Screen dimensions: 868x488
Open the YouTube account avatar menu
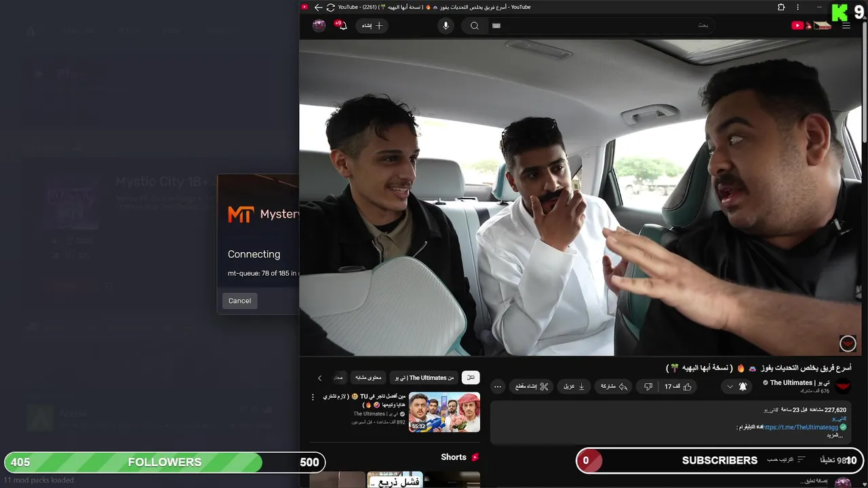319,26
